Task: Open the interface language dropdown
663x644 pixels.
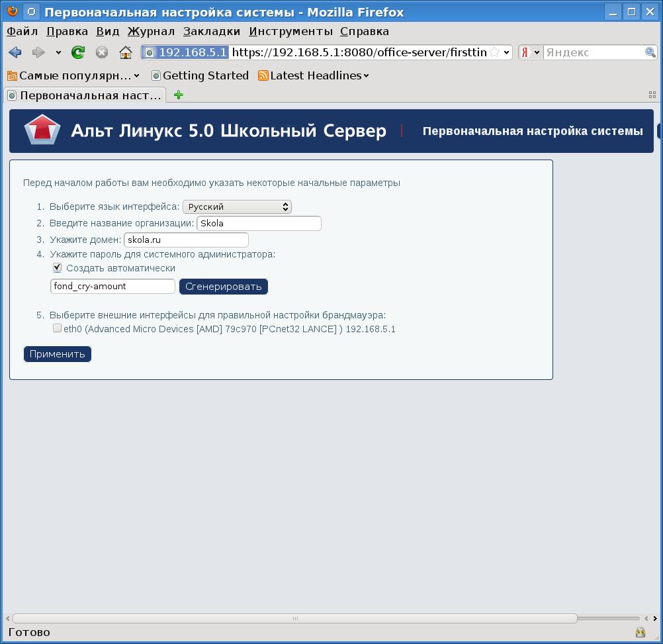Action: point(237,207)
